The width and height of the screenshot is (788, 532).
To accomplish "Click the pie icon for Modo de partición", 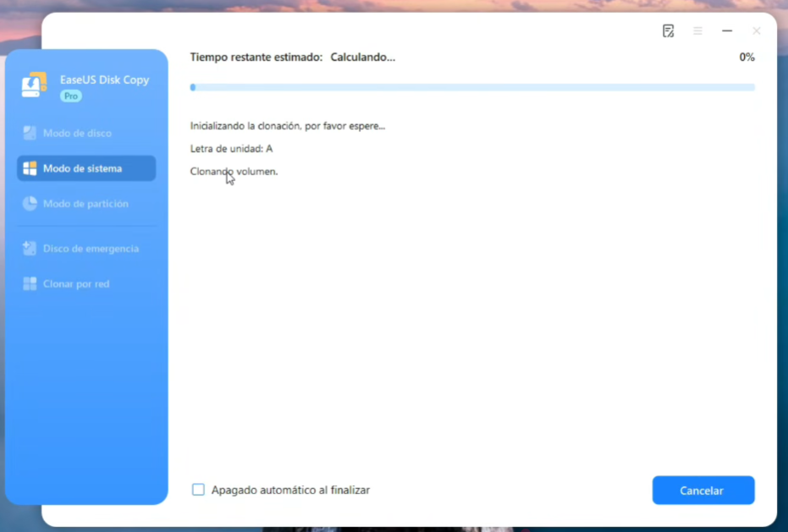I will [x=30, y=204].
